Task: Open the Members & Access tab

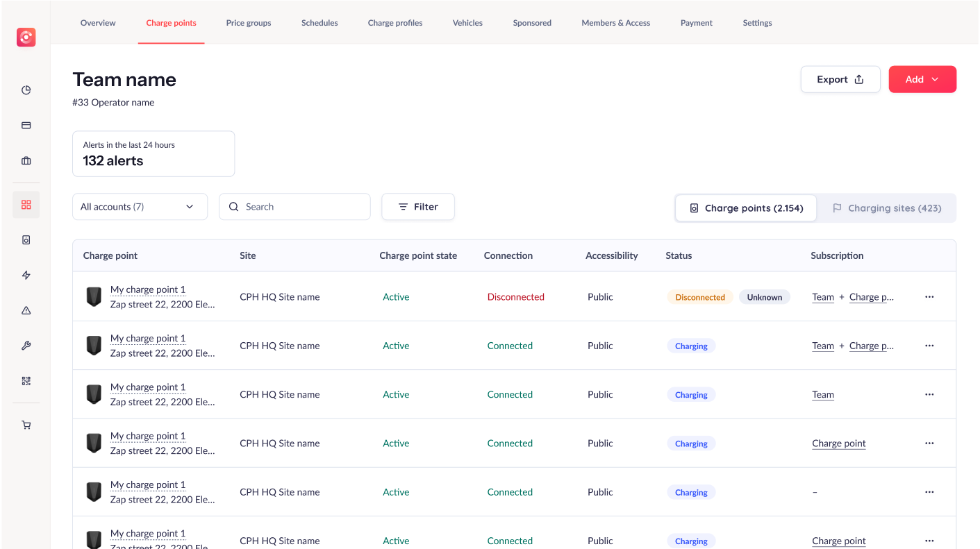Action: pyautogui.click(x=615, y=23)
